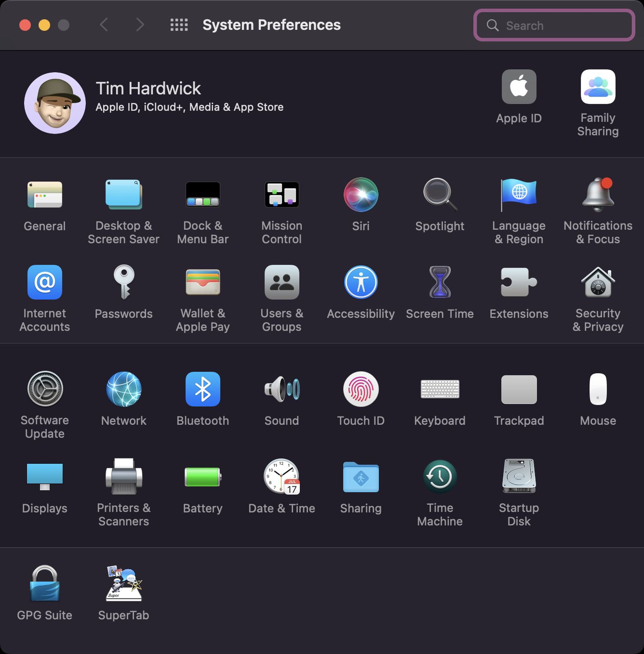Screen dimensions: 644x654
Task: Open Spotlight preferences
Action: [x=440, y=196]
